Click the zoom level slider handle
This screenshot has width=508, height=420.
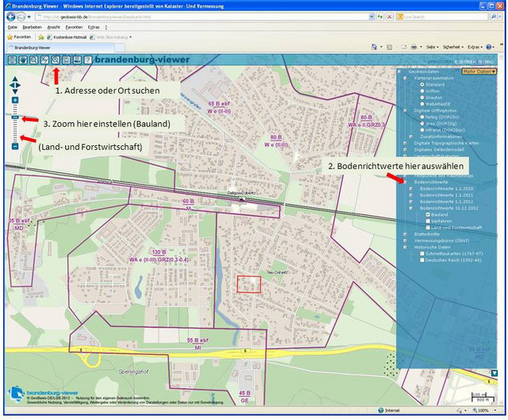(x=15, y=116)
